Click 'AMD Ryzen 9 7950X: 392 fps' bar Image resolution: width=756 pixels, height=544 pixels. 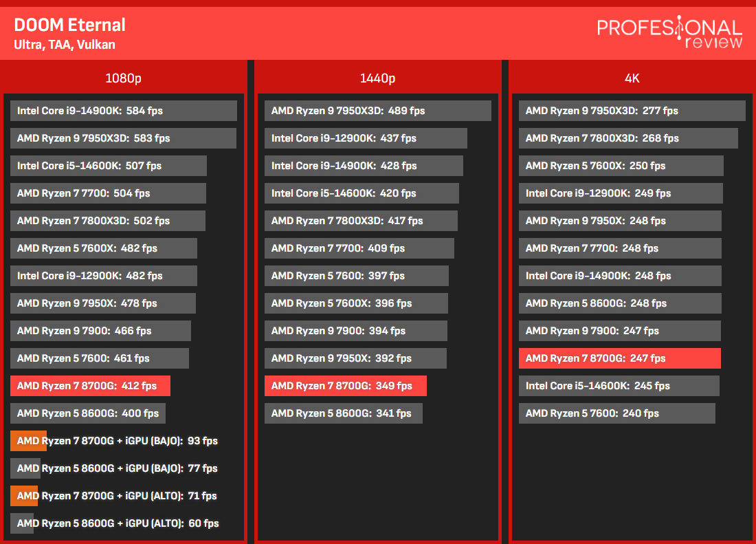tap(355, 358)
